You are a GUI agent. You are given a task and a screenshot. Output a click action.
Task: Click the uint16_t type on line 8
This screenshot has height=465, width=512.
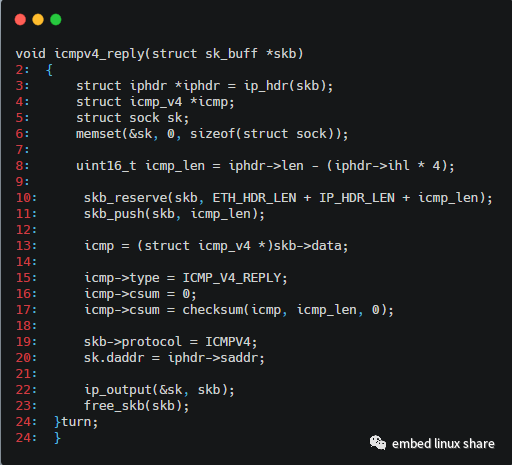[x=106, y=166]
